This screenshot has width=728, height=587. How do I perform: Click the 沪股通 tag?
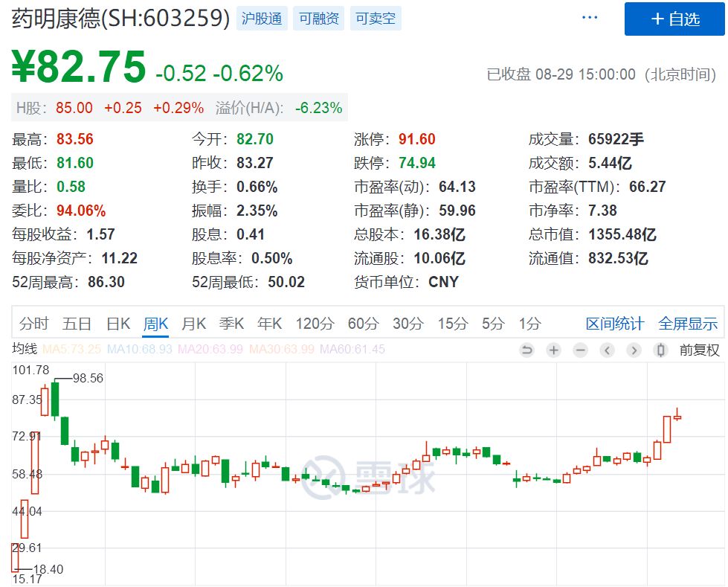pos(262,18)
